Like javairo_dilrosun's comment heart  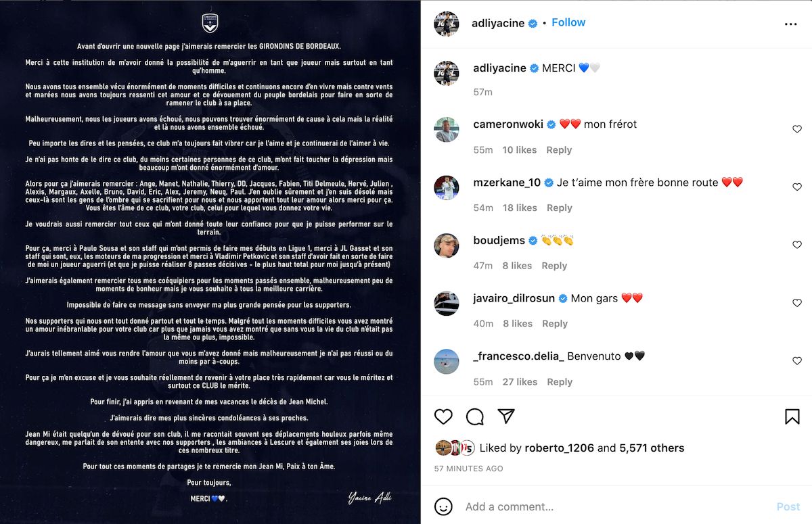pyautogui.click(x=797, y=304)
